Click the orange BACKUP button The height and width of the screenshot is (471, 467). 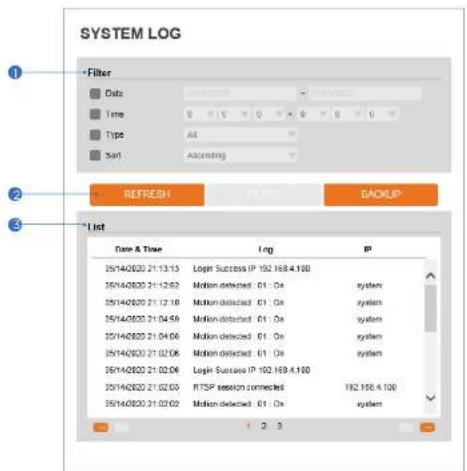[x=381, y=194]
